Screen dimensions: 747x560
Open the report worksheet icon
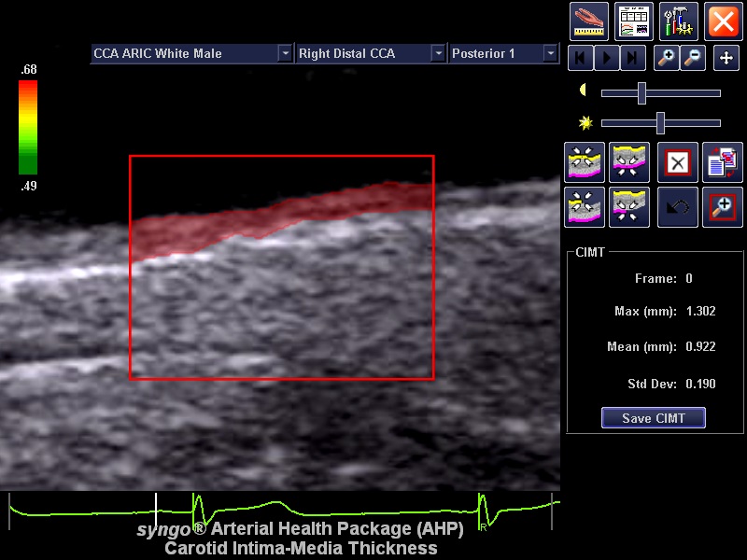(x=634, y=21)
